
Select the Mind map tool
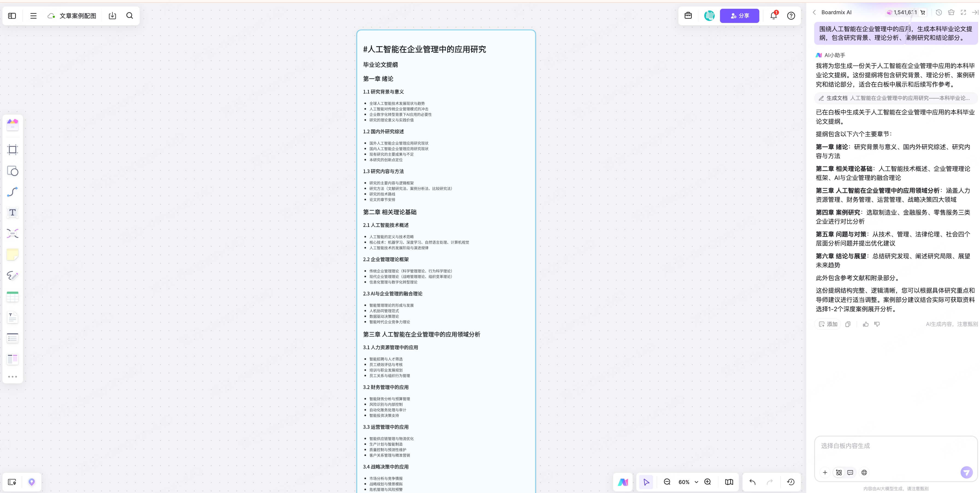click(13, 233)
